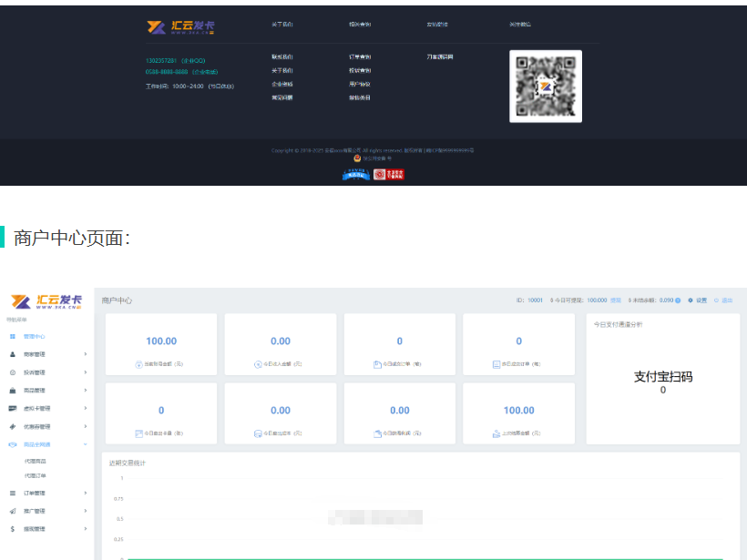Click the QR code image
Image resolution: width=747 pixels, height=560 pixels.
point(545,87)
